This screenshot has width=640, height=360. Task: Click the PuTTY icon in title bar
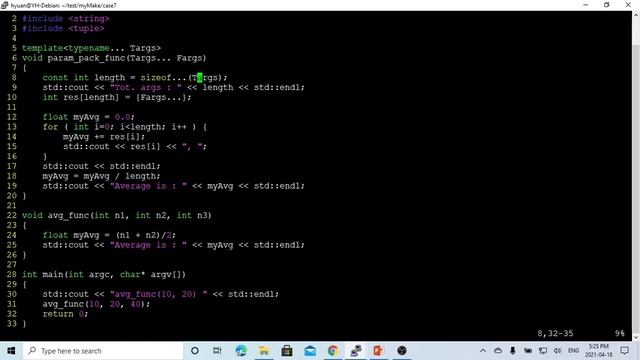click(4, 5)
